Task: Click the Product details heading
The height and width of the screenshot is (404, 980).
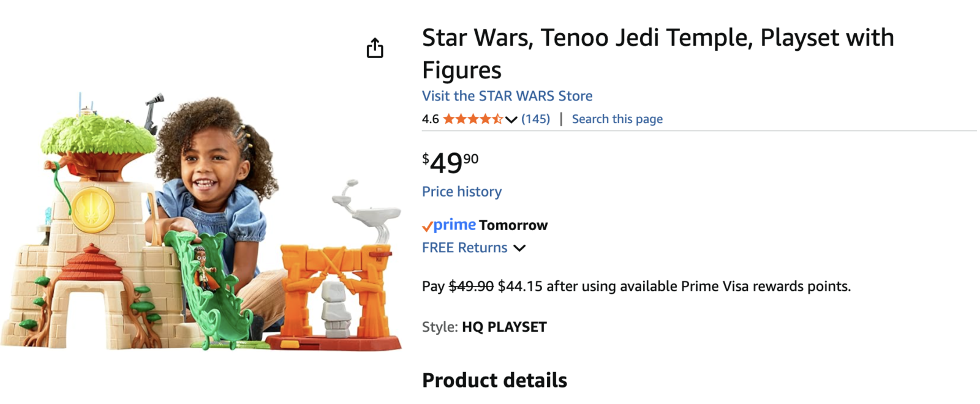Action: coord(494,380)
